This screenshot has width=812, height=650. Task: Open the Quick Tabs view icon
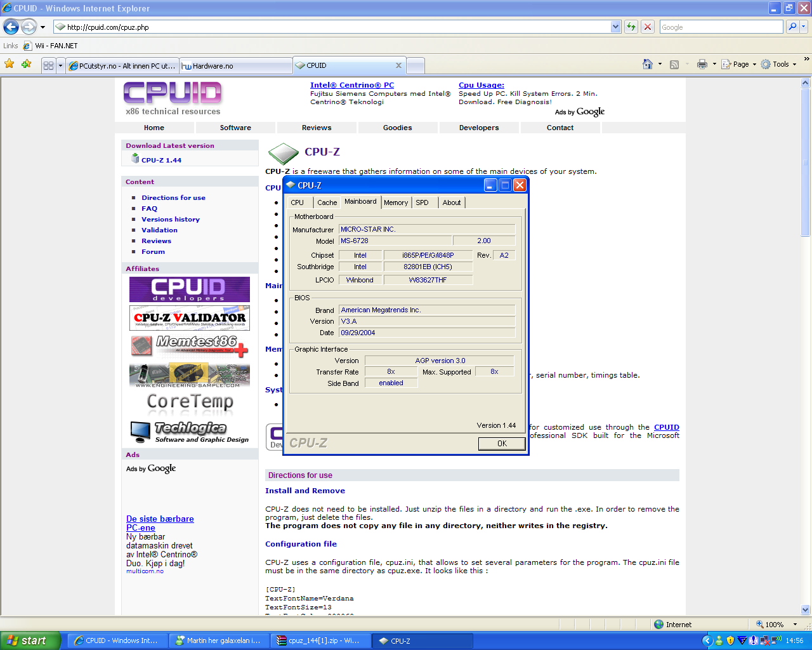[x=48, y=65]
